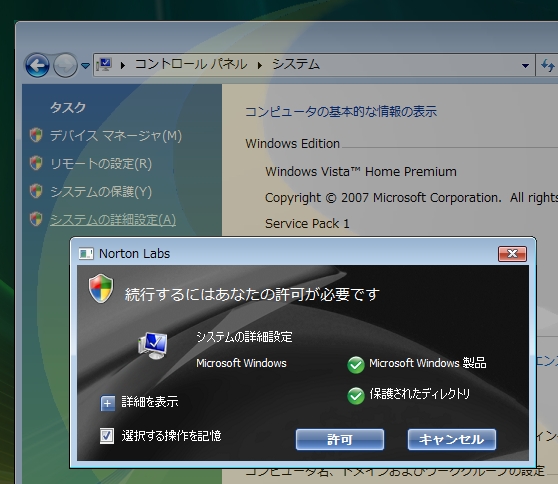Screen dimensions: 558x484
Task: Click the 許可 button
Action: point(340,440)
